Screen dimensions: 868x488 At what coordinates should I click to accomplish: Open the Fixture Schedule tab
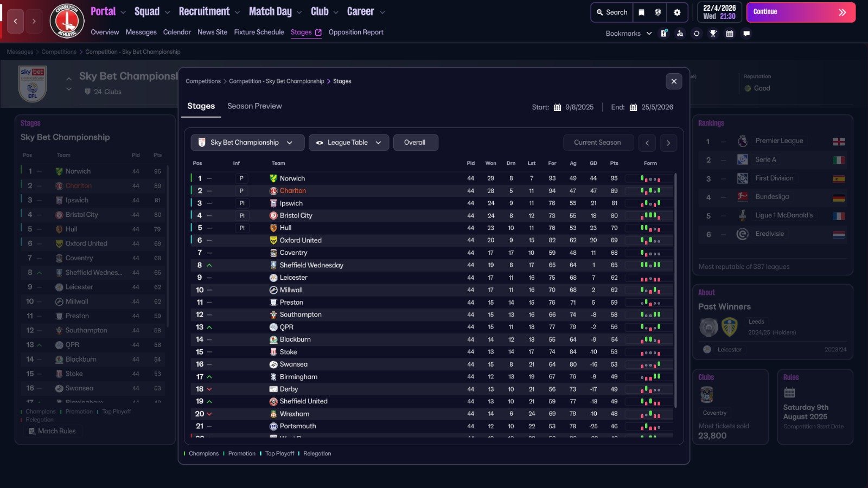click(259, 33)
